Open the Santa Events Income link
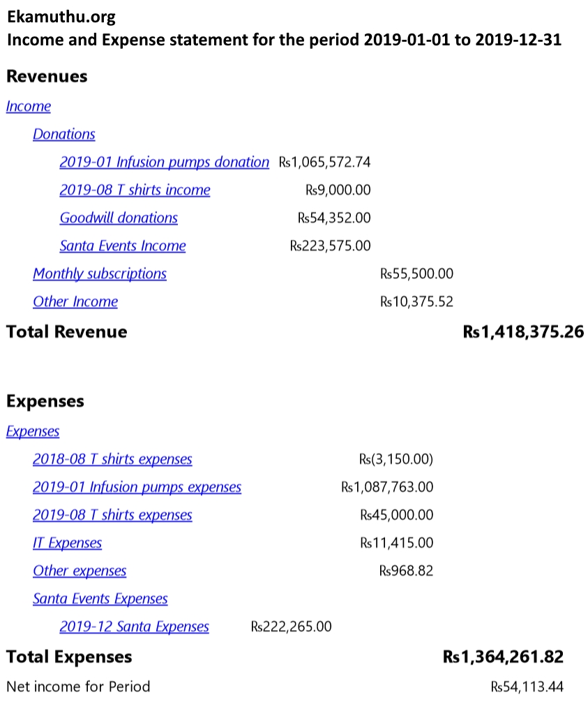 [122, 246]
